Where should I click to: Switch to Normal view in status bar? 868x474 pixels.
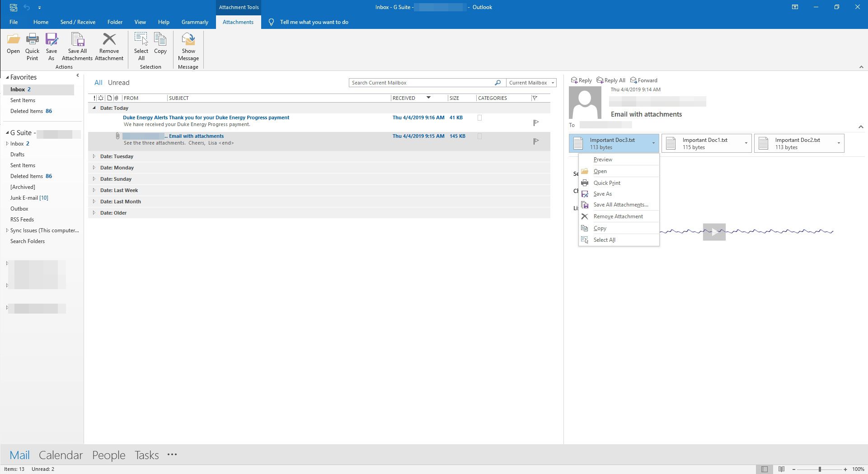(764, 469)
